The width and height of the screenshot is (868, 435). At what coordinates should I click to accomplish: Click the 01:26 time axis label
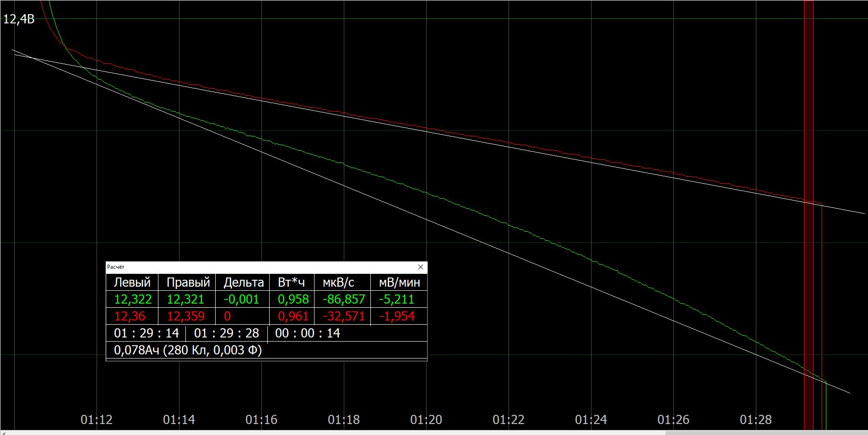point(673,419)
